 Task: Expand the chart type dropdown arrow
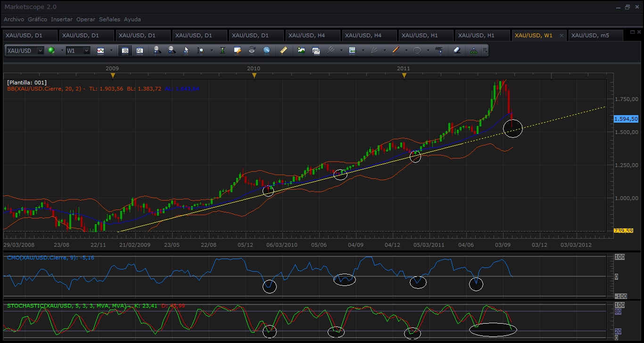(x=111, y=50)
